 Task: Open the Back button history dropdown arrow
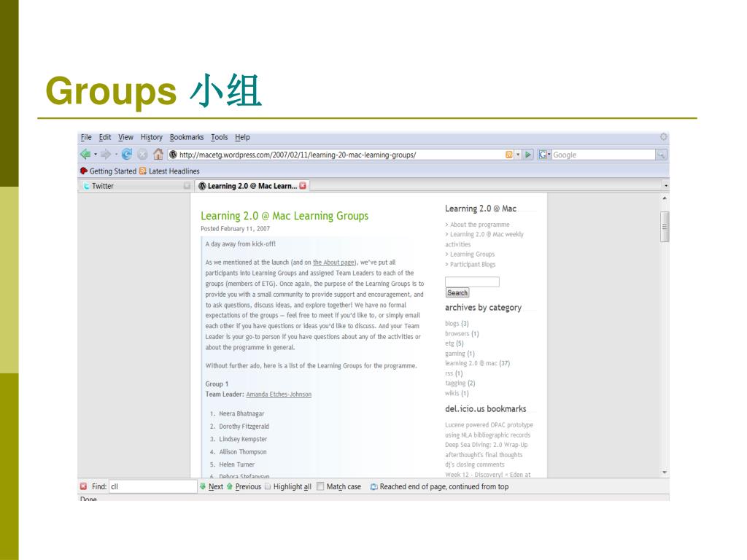point(96,155)
